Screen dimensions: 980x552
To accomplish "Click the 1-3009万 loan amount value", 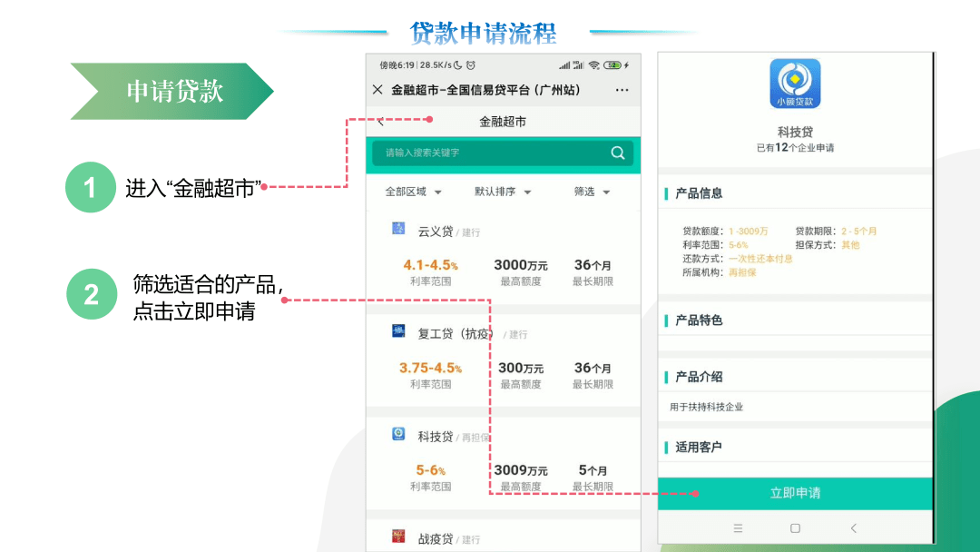I will [748, 232].
